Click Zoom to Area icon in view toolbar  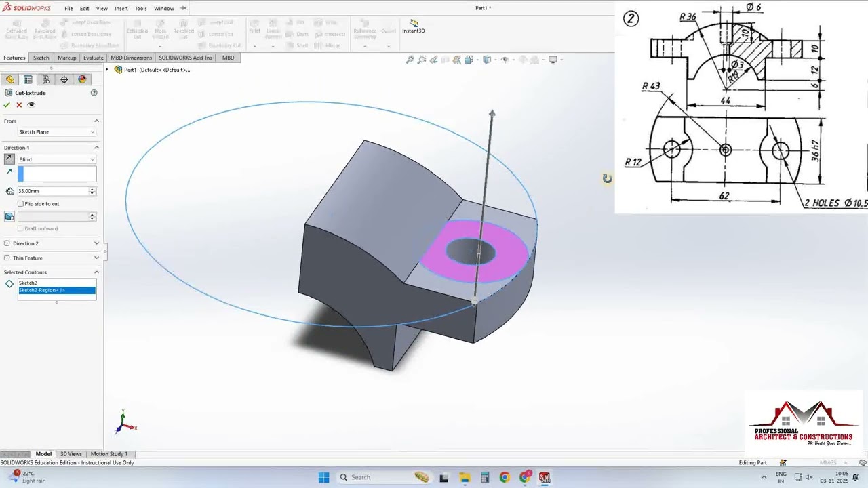coord(422,60)
